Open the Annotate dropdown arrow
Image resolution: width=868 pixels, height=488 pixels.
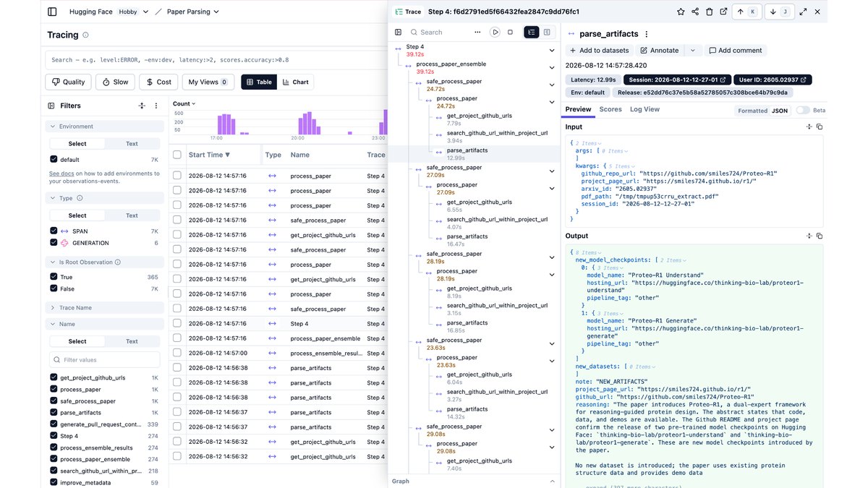[x=693, y=51]
